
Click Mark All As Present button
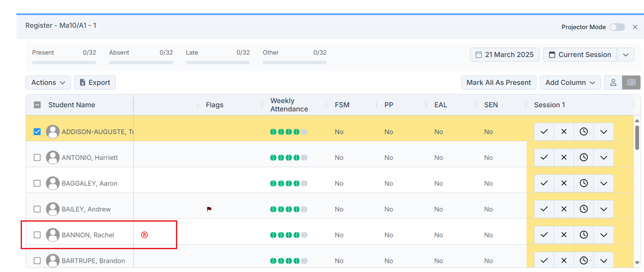(499, 83)
